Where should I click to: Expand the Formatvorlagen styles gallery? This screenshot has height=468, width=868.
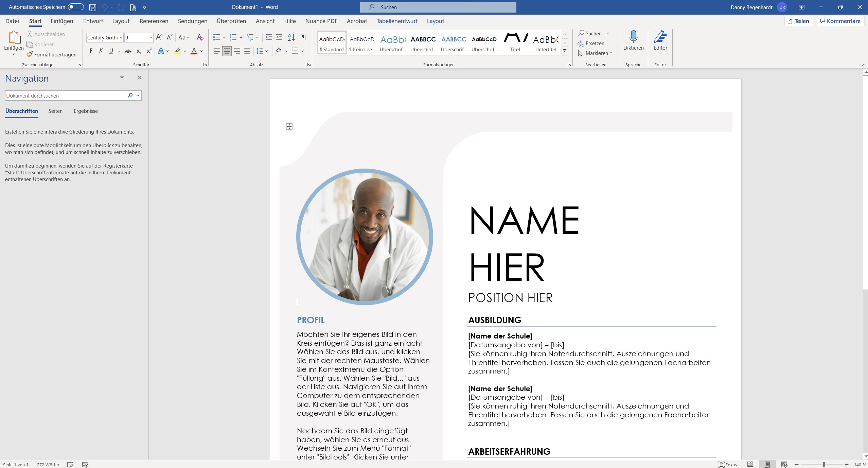pyautogui.click(x=565, y=51)
